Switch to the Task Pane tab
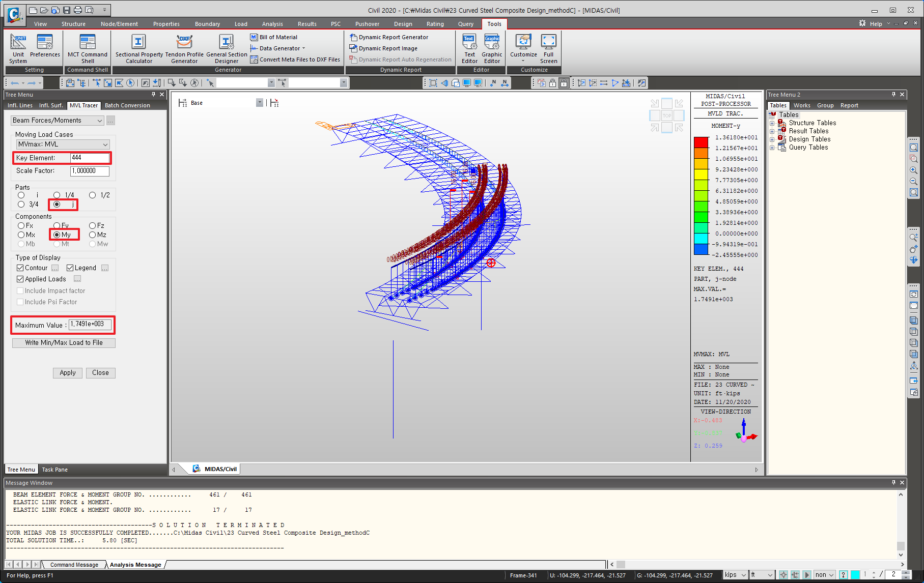This screenshot has width=924, height=583. pyautogui.click(x=54, y=470)
